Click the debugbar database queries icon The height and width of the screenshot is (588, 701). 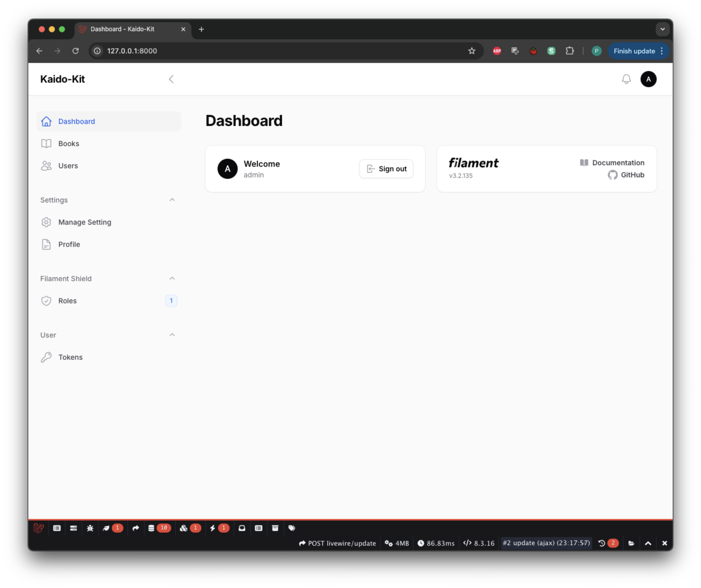point(151,528)
